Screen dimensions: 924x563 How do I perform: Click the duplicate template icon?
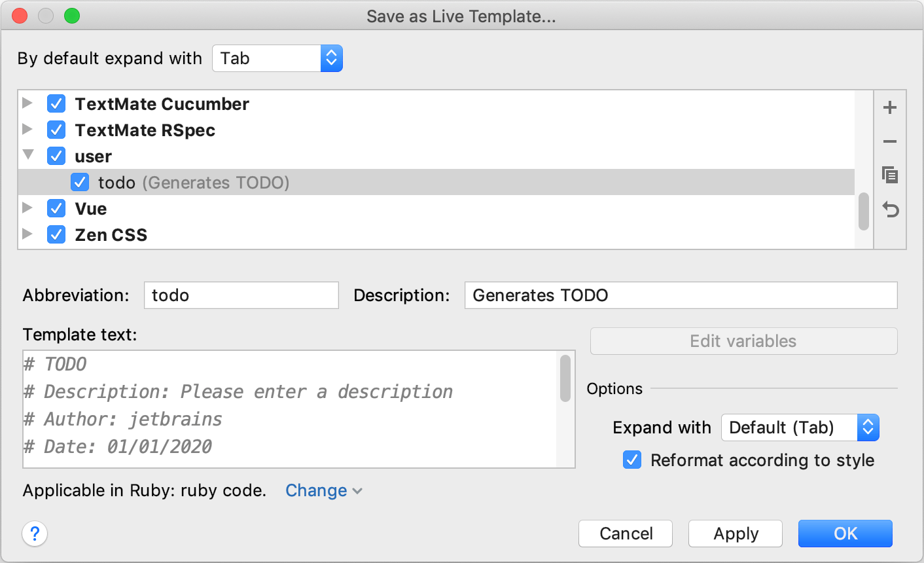[x=890, y=175]
